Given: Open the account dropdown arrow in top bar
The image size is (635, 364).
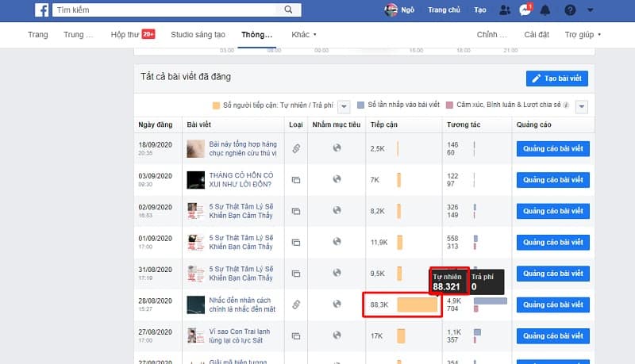Looking at the screenshot, I should pyautogui.click(x=591, y=10).
